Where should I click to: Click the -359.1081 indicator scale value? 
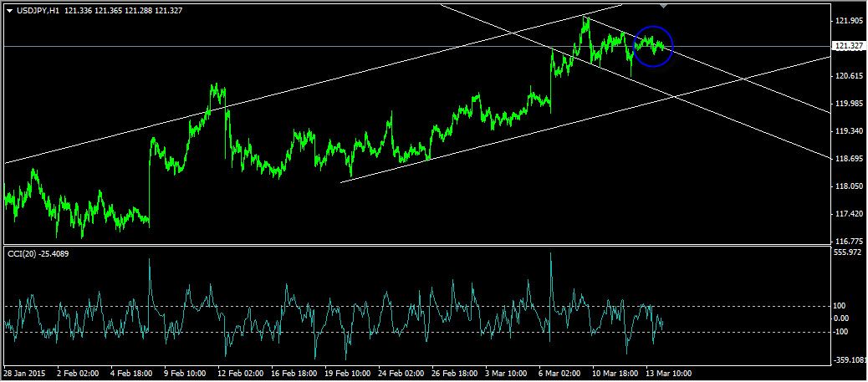coord(850,360)
